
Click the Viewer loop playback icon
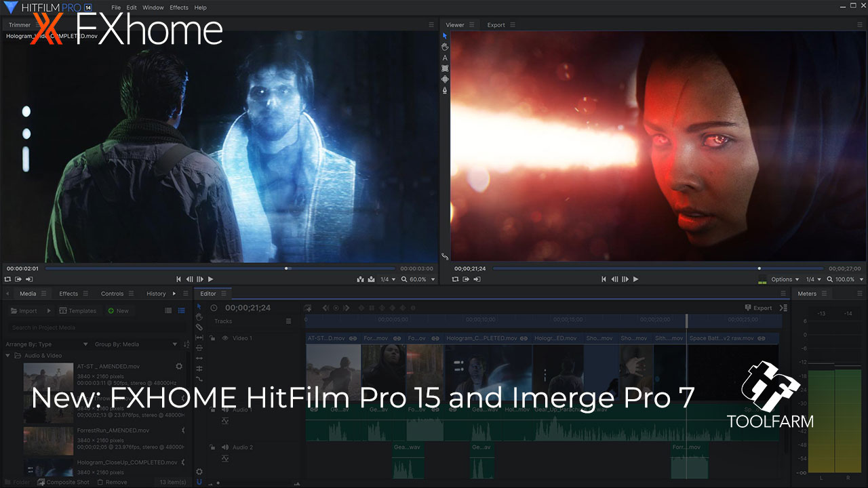pos(455,279)
